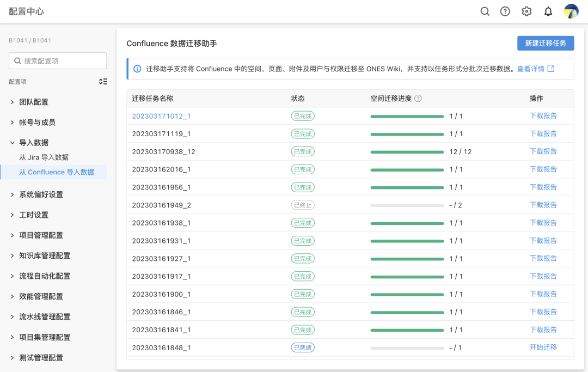Download report for task 202303171012_1
Screen dimensions: 588x372
543,116
